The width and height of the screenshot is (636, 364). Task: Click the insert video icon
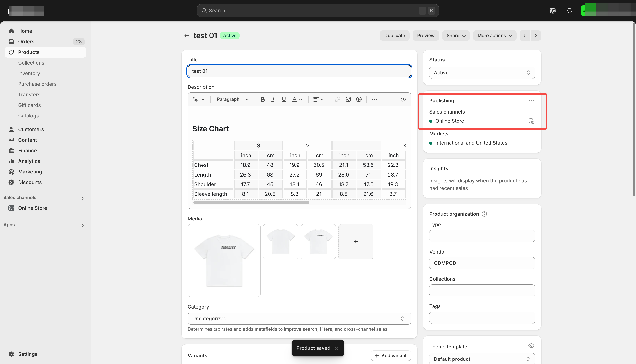coord(359,99)
